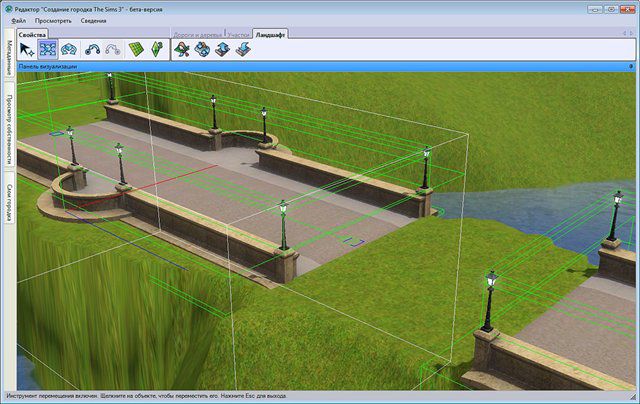
Task: Open the Файл menu
Action: pos(19,20)
